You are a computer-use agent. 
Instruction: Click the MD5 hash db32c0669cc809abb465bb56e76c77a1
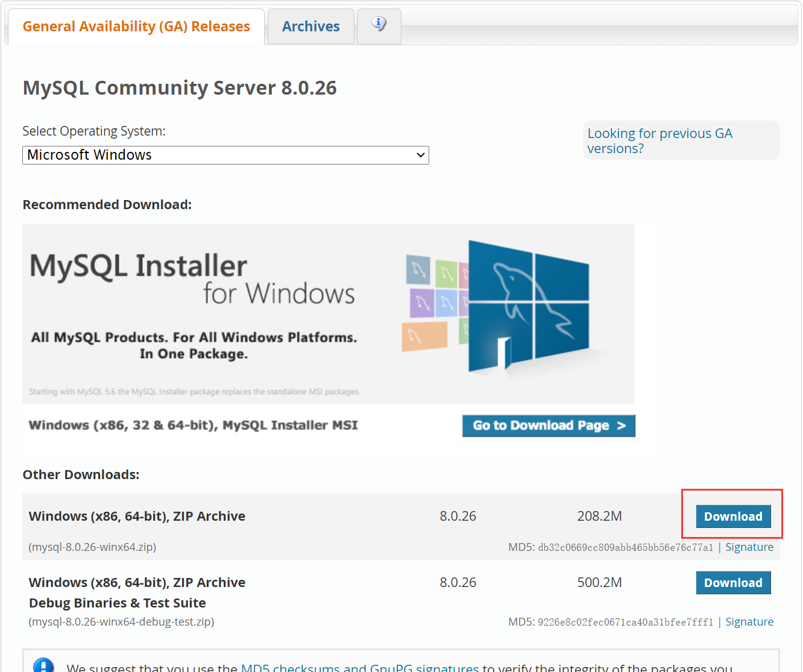click(x=625, y=547)
